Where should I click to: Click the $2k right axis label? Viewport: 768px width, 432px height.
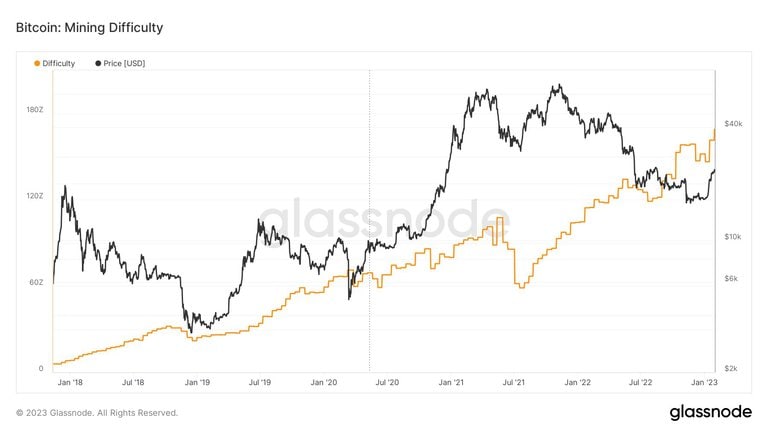(x=733, y=369)
